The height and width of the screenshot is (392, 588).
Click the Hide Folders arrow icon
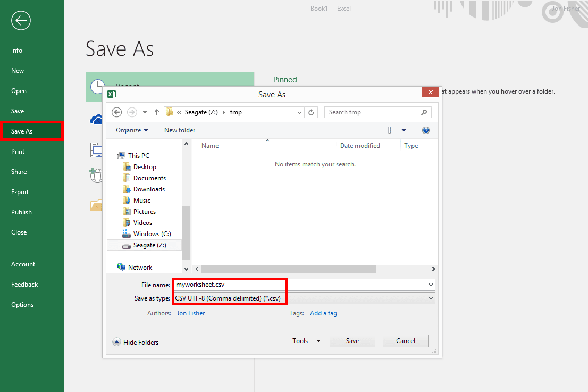tap(116, 342)
